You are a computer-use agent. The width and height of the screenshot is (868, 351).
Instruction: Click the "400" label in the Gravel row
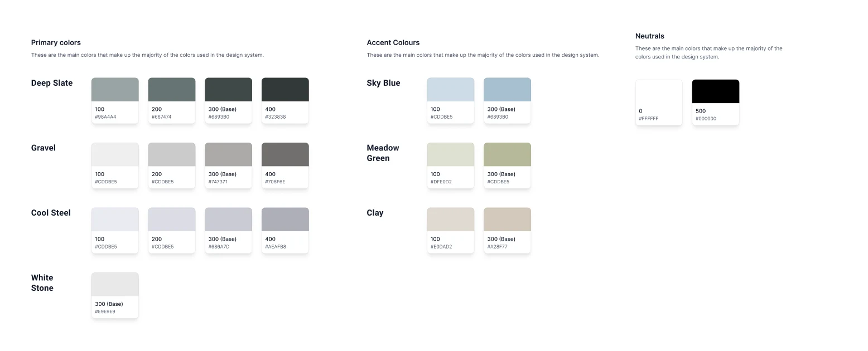pyautogui.click(x=271, y=174)
